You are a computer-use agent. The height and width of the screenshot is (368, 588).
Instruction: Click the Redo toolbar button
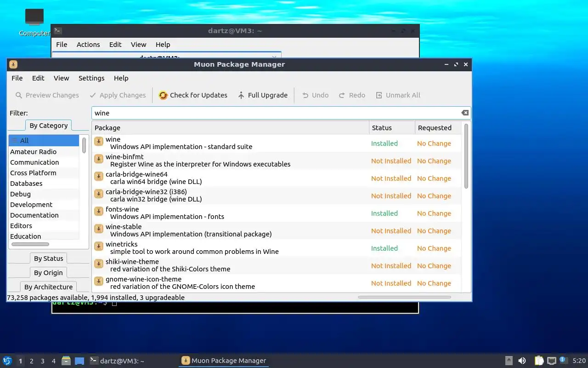tap(352, 95)
